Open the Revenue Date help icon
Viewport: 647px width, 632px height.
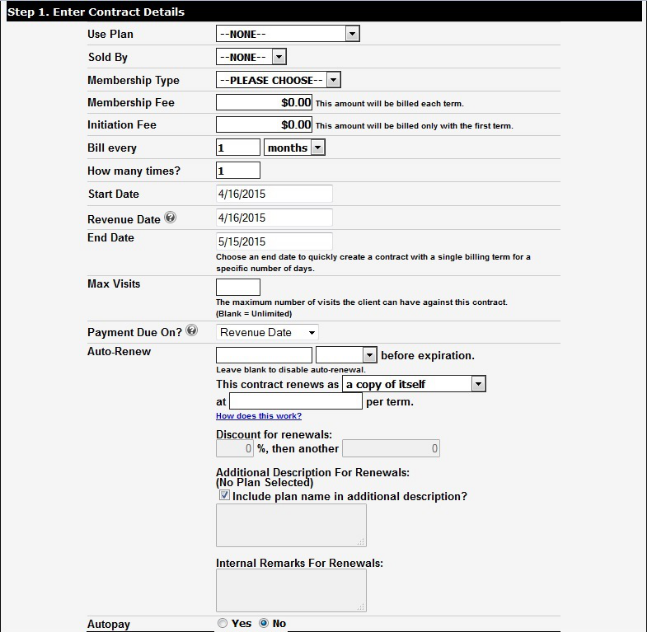pyautogui.click(x=170, y=217)
